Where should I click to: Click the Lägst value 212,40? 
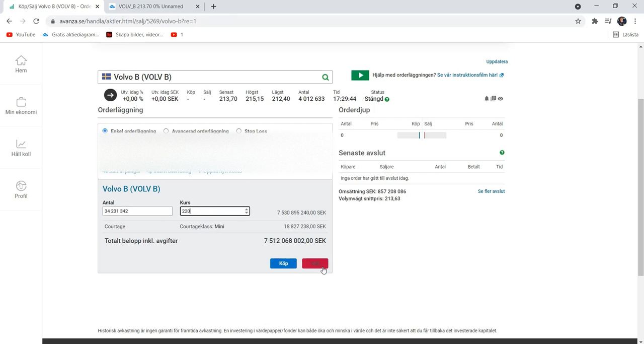coord(281,99)
